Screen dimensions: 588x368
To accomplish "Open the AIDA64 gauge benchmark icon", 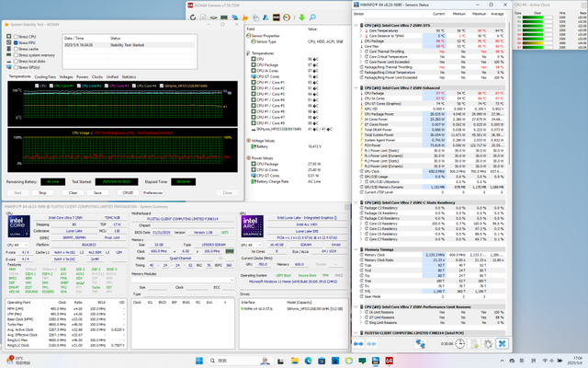I will [287, 17].
